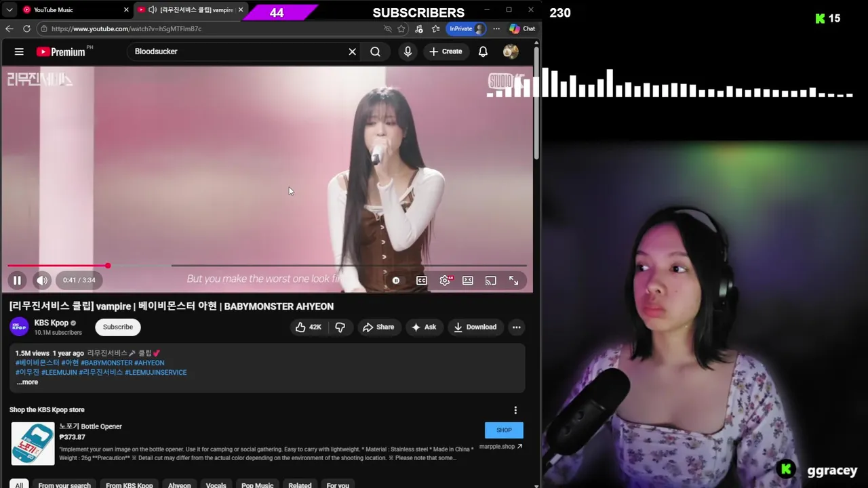Screen dimensions: 868x488
Task: Go back in the browser
Action: (x=9, y=28)
